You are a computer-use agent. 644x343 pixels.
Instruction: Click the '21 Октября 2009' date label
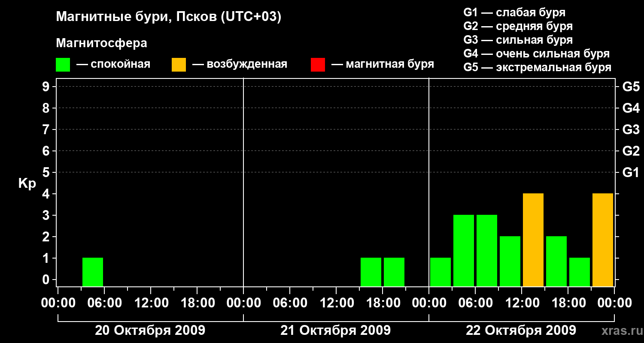(335, 330)
